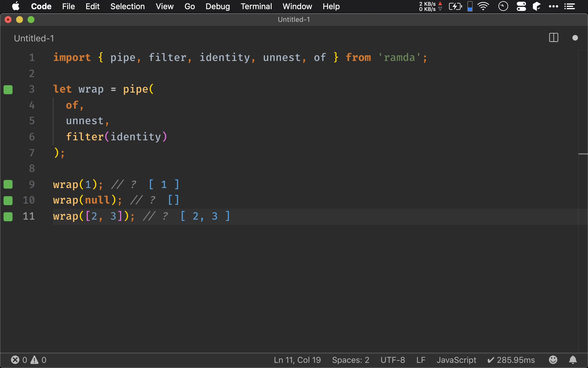Click 'pipe(' on line 3
The height and width of the screenshot is (368, 588).
139,89
